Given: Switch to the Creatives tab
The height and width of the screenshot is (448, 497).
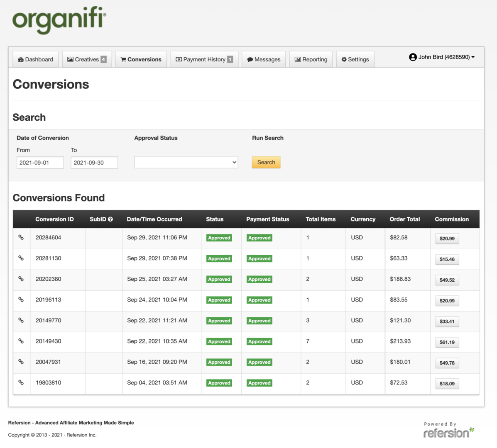Looking at the screenshot, I should [87, 59].
